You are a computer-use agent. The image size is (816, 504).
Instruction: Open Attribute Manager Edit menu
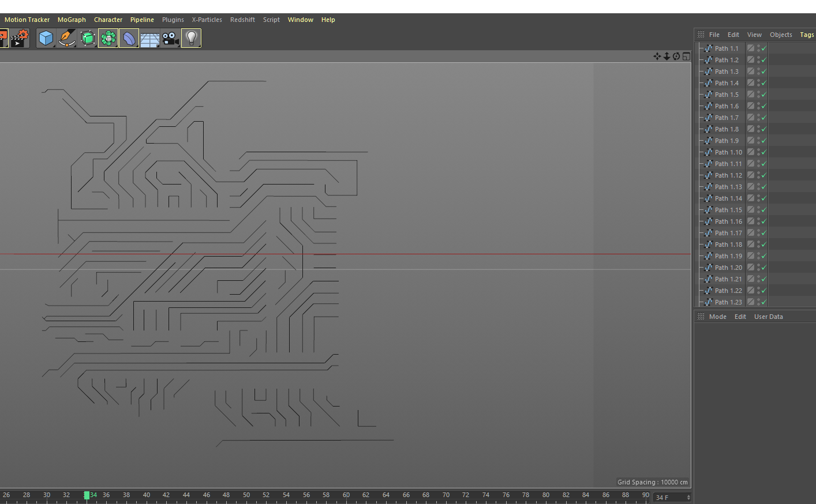[x=740, y=317]
